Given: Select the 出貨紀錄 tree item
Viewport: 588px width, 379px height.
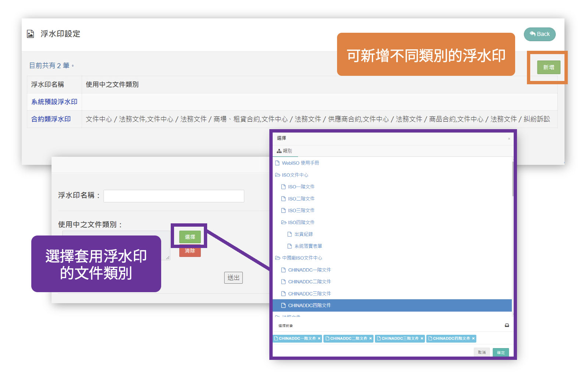Looking at the screenshot, I should click(x=303, y=234).
